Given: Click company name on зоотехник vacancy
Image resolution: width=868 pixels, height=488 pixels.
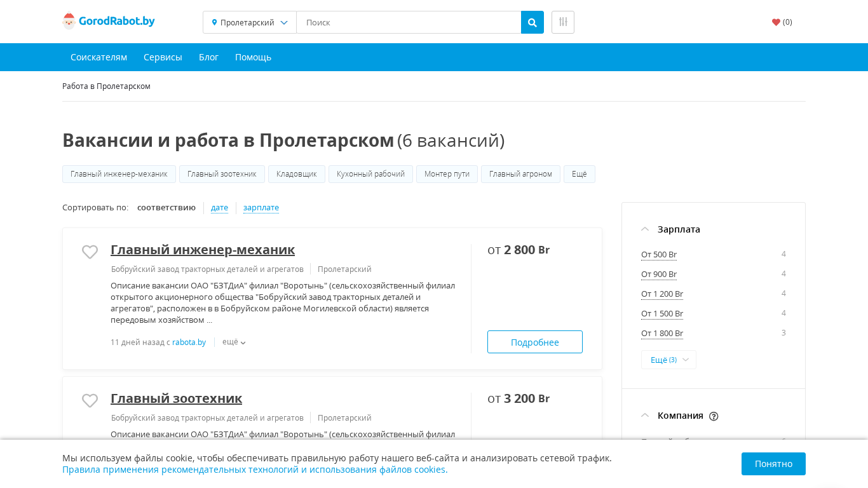Looking at the screenshot, I should 207,418.
